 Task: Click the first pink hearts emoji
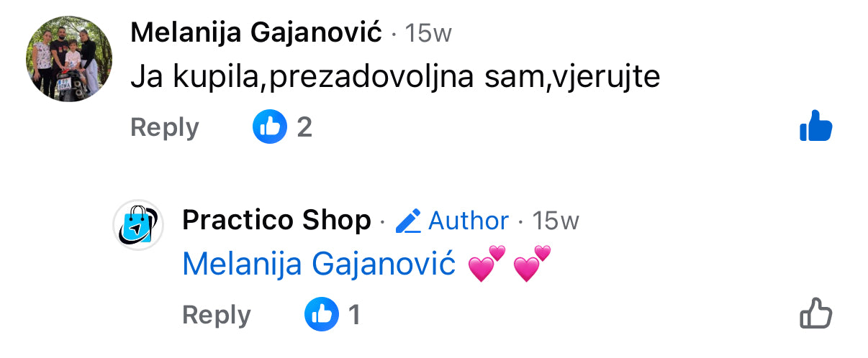click(487, 264)
